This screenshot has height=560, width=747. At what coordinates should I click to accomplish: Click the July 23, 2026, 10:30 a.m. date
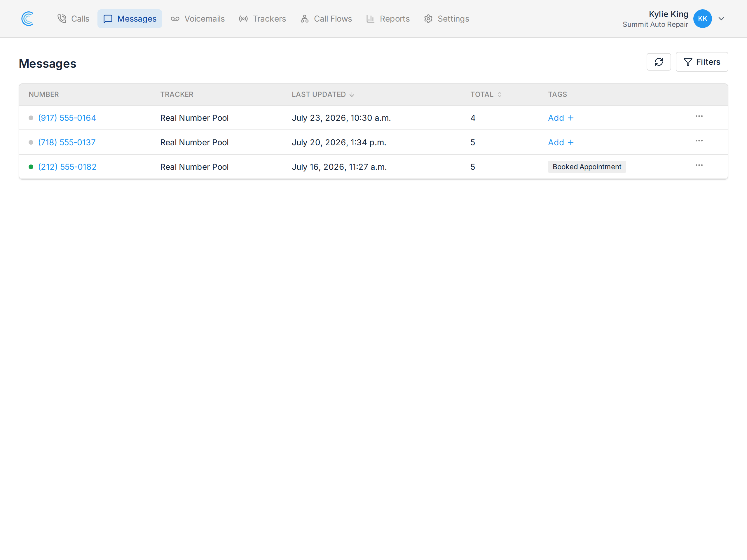point(341,118)
